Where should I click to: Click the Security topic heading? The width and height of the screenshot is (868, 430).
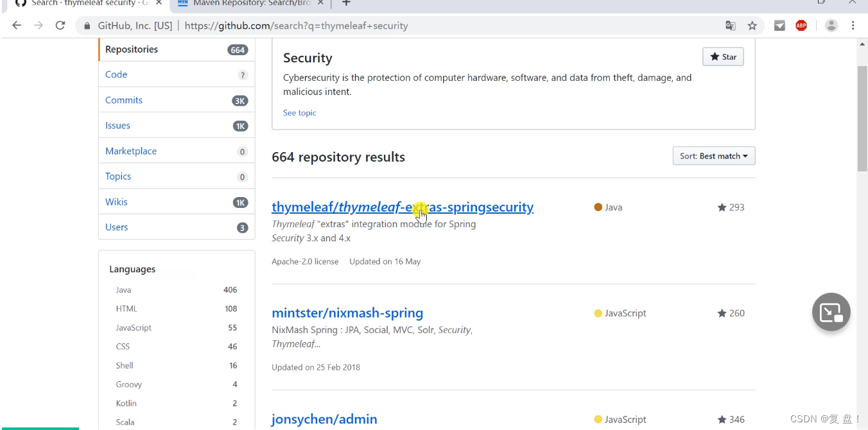[308, 58]
